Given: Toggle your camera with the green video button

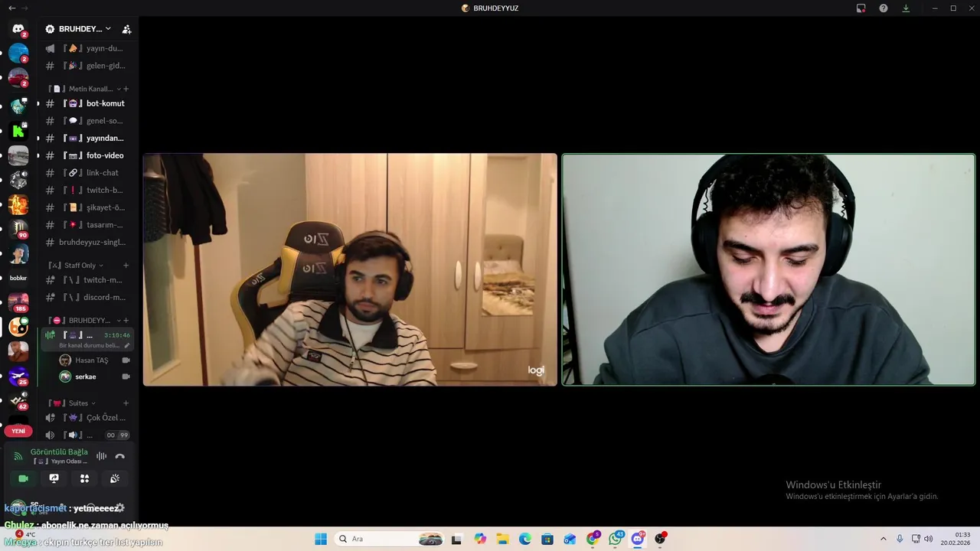Looking at the screenshot, I should [x=23, y=478].
